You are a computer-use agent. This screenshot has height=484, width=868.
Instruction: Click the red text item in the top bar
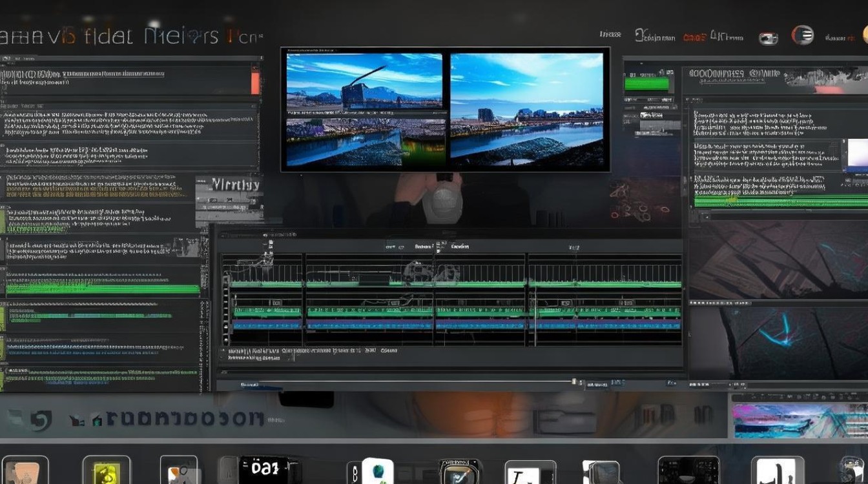coord(694,38)
